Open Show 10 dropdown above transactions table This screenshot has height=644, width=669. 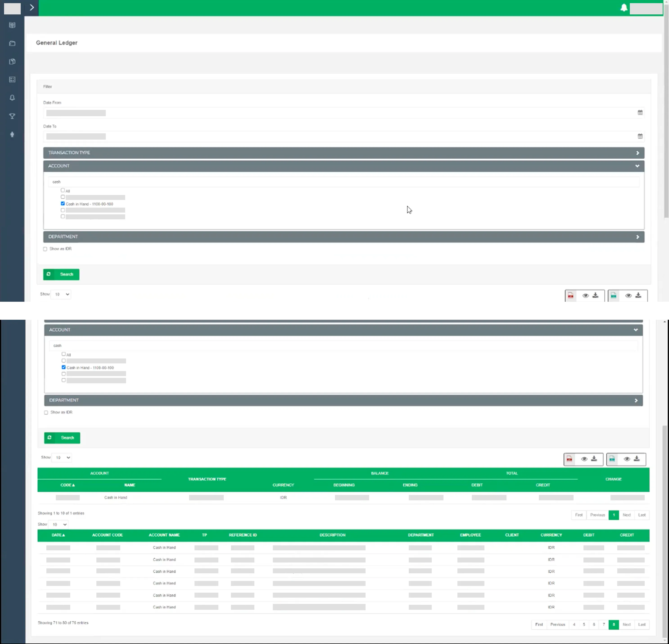tap(58, 524)
